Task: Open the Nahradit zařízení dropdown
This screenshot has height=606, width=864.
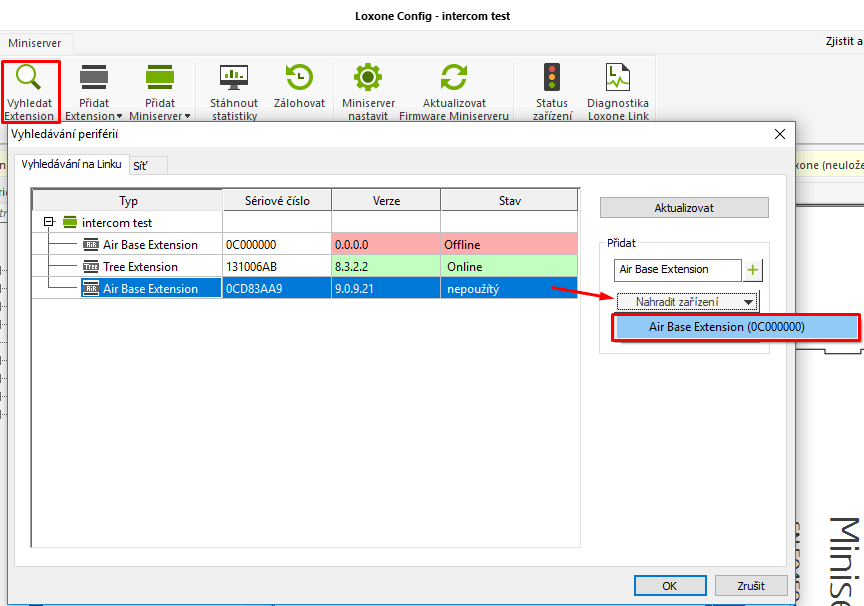Action: coord(687,301)
